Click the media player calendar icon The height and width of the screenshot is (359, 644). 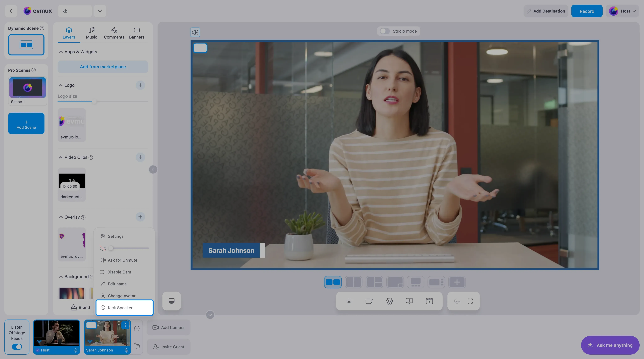click(x=429, y=301)
